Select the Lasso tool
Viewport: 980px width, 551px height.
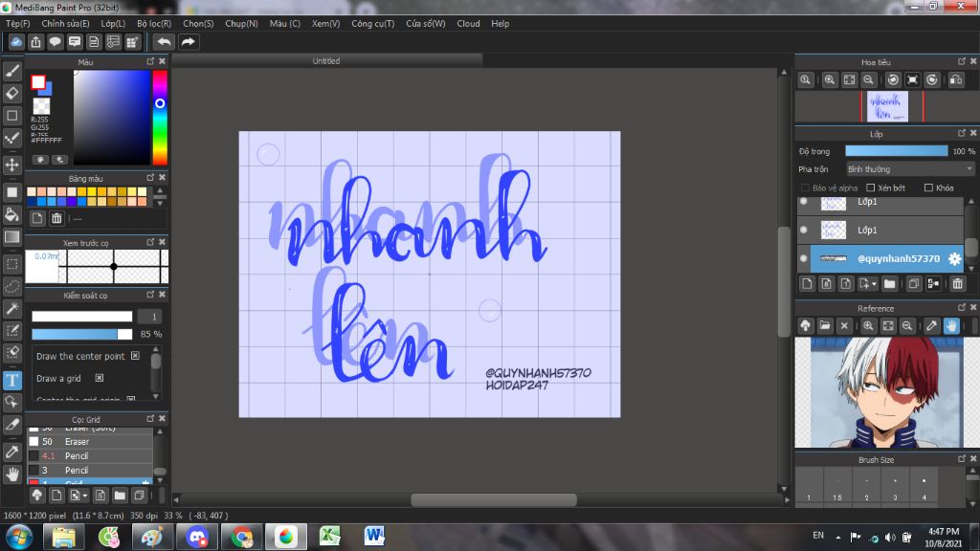point(11,286)
